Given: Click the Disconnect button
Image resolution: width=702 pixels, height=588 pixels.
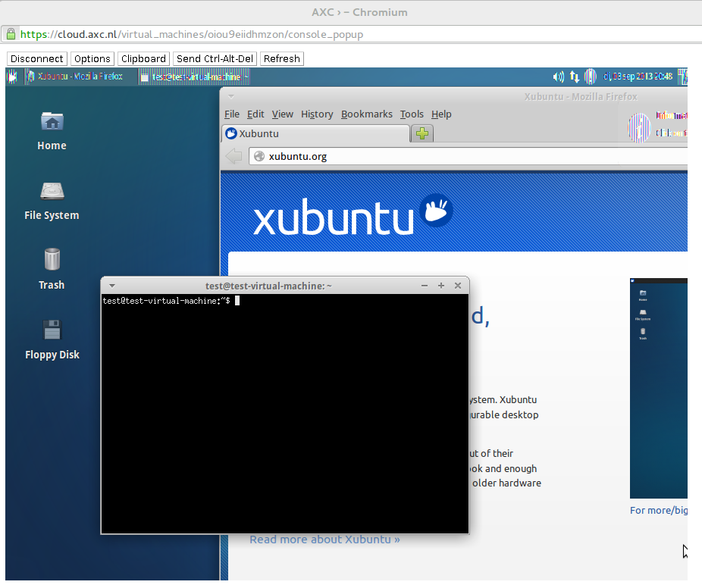Looking at the screenshot, I should point(37,59).
